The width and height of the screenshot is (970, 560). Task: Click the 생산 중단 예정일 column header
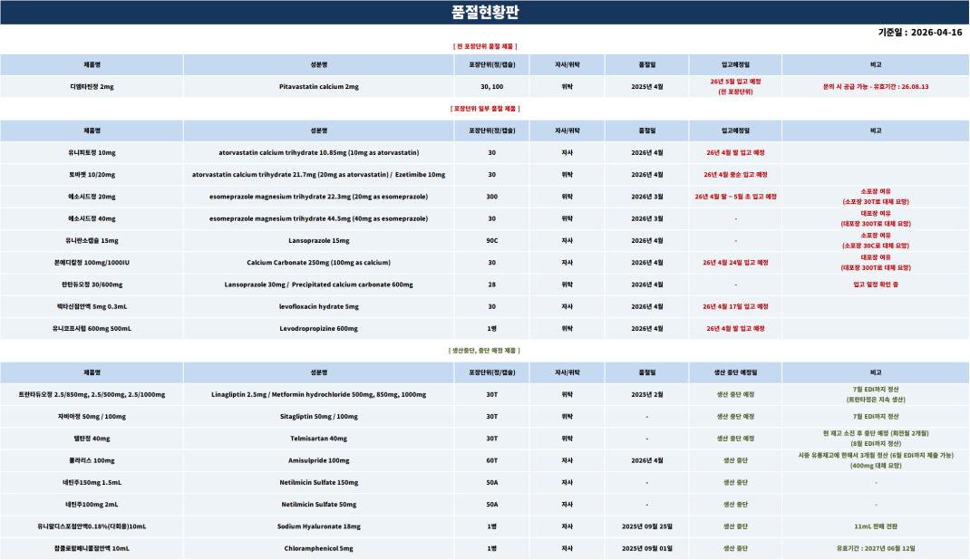[x=735, y=372]
